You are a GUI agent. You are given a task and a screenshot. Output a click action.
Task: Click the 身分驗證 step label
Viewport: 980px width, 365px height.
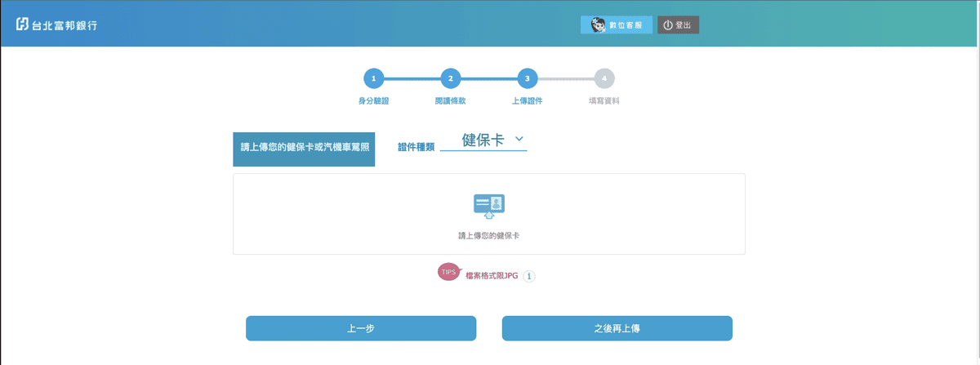[373, 101]
